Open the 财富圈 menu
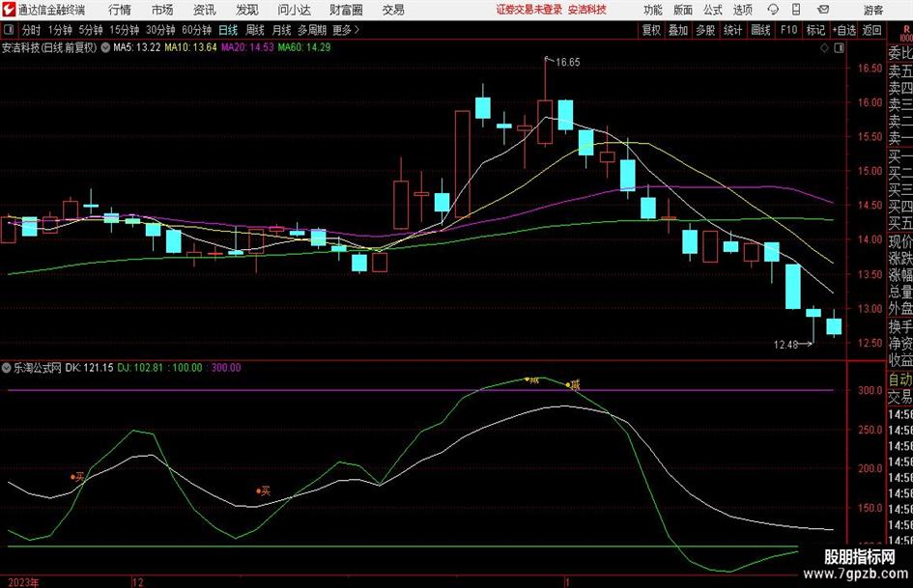 [x=347, y=10]
